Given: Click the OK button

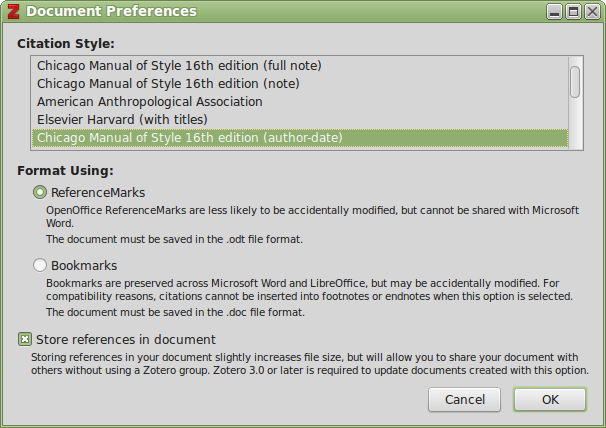Looking at the screenshot, I should point(550,399).
